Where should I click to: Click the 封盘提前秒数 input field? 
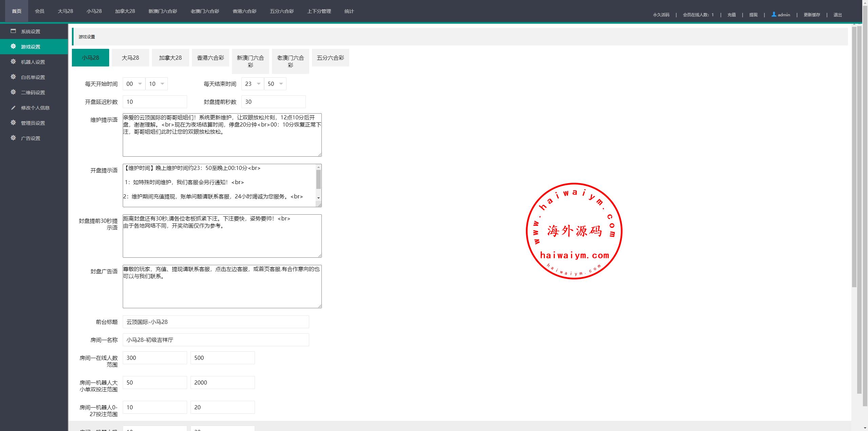point(273,102)
